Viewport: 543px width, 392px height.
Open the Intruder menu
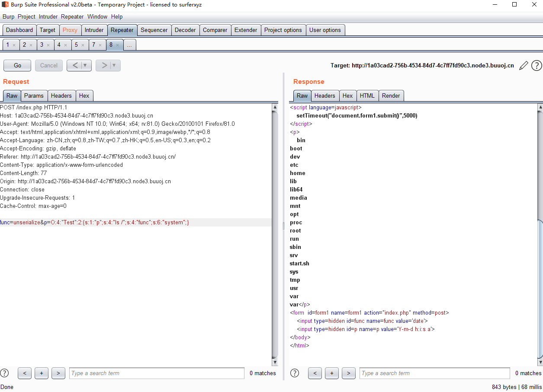pos(48,16)
